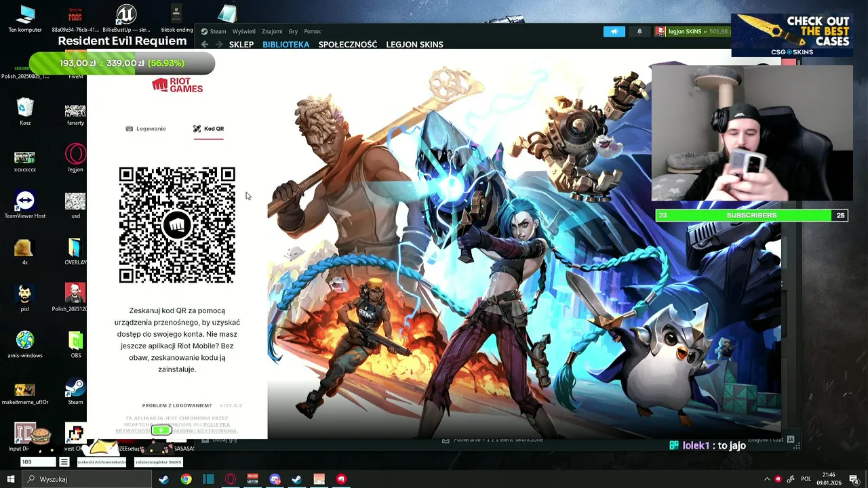Click Steam back navigation arrow
This screenshot has width=868, height=488.
(x=205, y=45)
